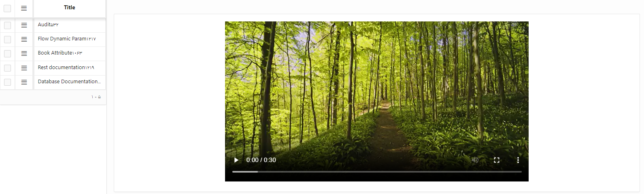Open the Rest documentation item
This screenshot has width=644, height=194.
click(x=66, y=67)
